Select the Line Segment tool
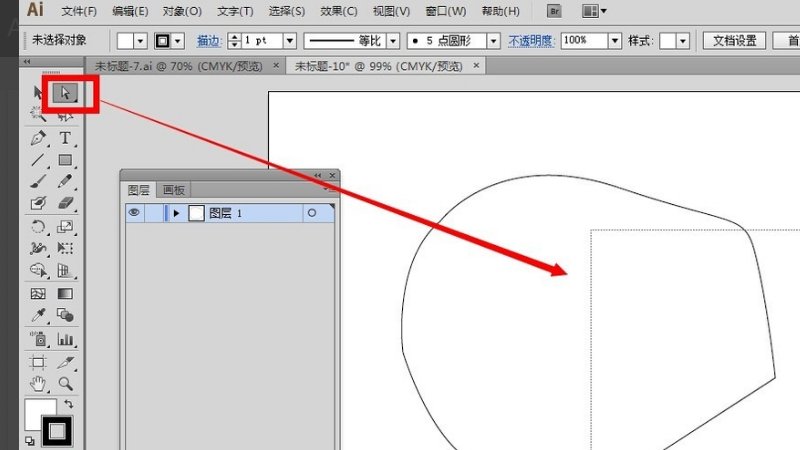The image size is (800, 450). click(x=38, y=160)
